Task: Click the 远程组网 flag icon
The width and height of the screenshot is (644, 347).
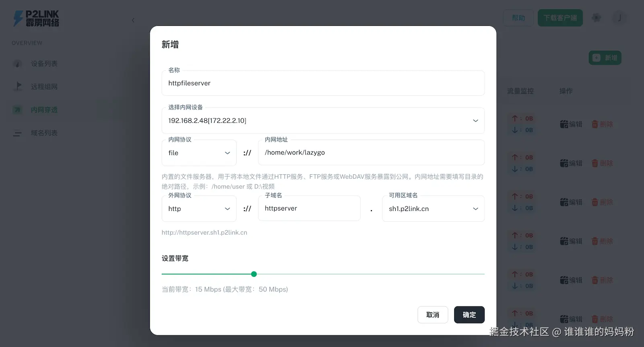Action: coord(17,87)
